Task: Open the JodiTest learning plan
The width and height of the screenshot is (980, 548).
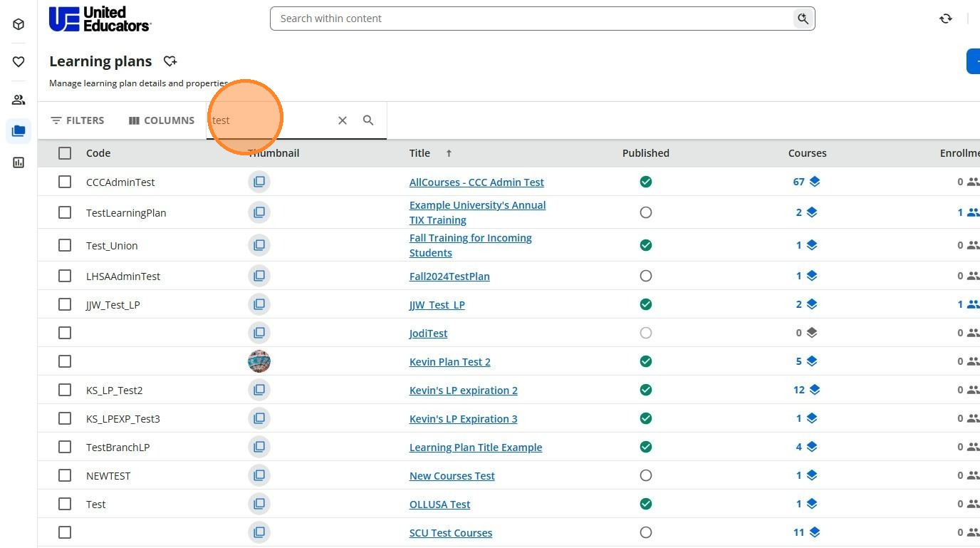Action: [428, 333]
